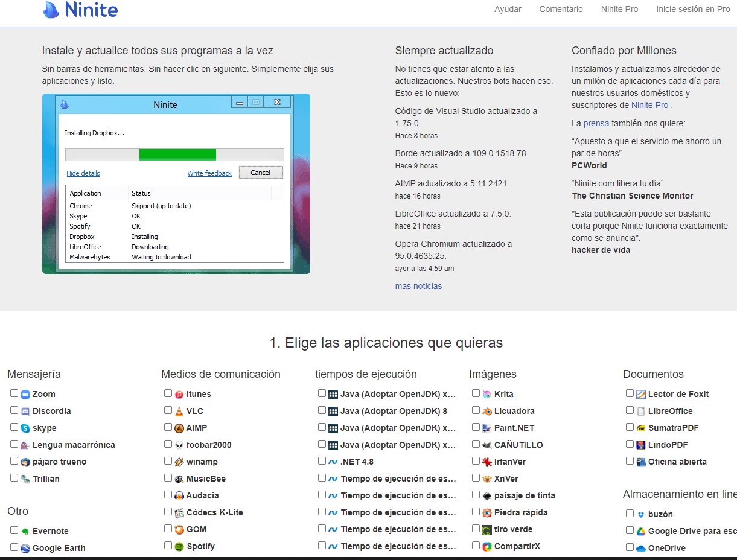Click the Ninite logo icon
The image size is (737, 560).
point(51,10)
